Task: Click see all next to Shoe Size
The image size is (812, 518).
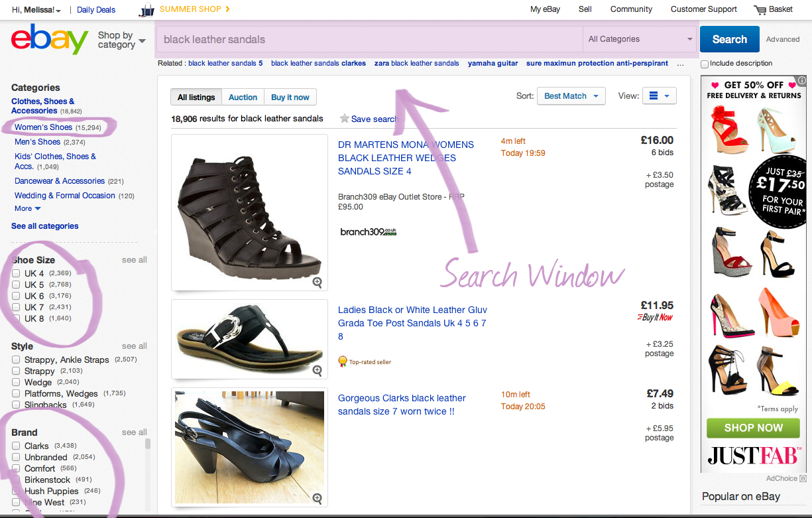Action: 134,260
